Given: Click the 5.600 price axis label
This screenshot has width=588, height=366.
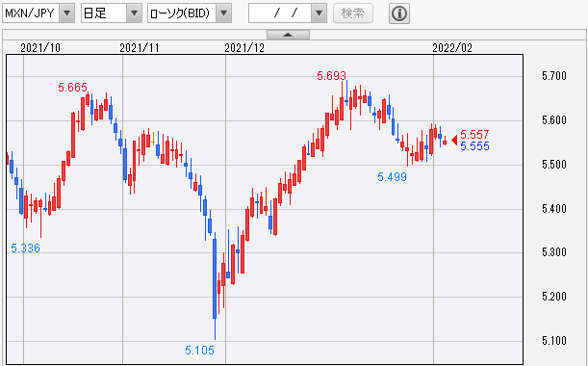Looking at the screenshot, I should [554, 120].
